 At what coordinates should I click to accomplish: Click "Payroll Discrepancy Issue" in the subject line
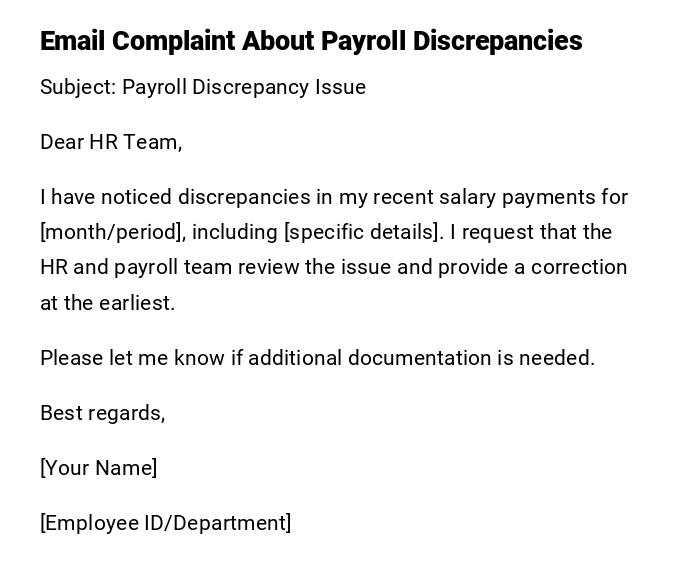point(244,87)
